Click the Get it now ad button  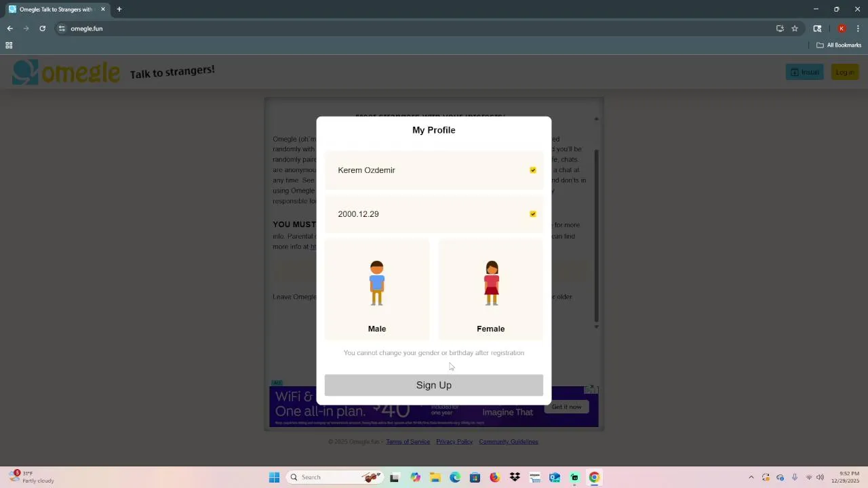pos(566,407)
